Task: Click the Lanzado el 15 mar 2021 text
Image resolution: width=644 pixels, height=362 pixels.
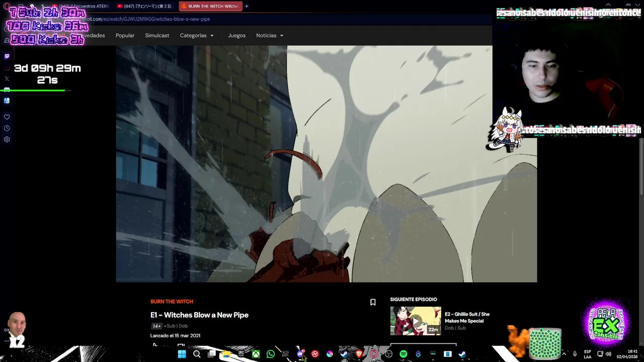Action: (175, 335)
